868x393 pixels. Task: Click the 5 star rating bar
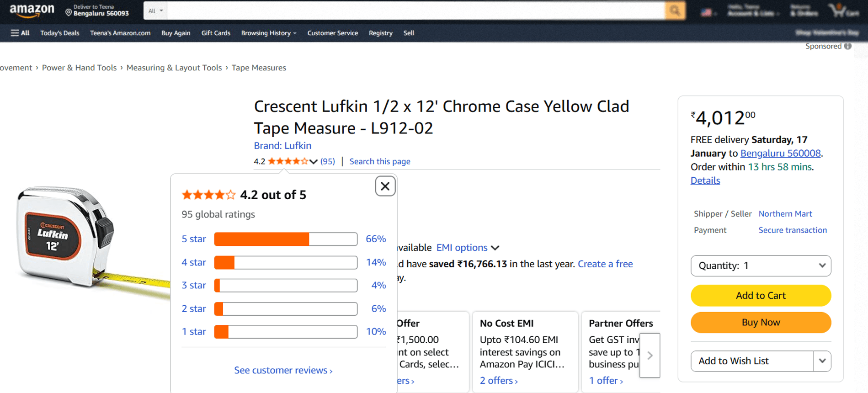pos(286,239)
